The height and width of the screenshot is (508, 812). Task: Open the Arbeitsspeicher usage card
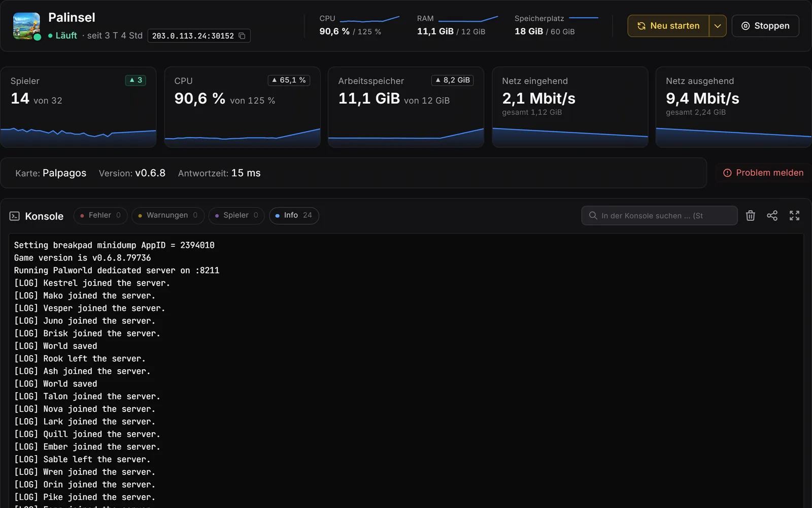point(406,107)
